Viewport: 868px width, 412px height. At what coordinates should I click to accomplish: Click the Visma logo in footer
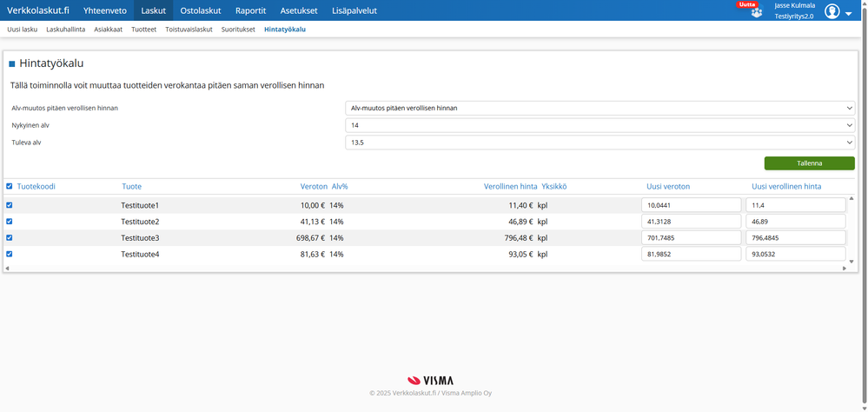point(431,381)
